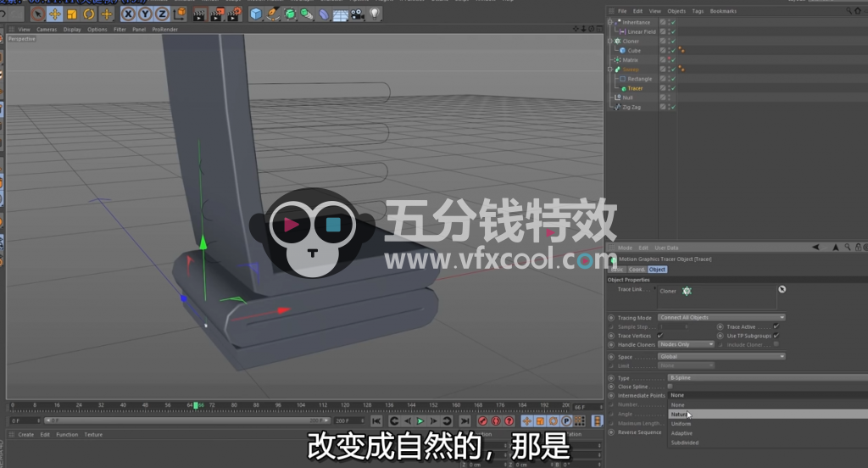
Task: Toggle the Trace Vertices checkbox
Action: 659,335
